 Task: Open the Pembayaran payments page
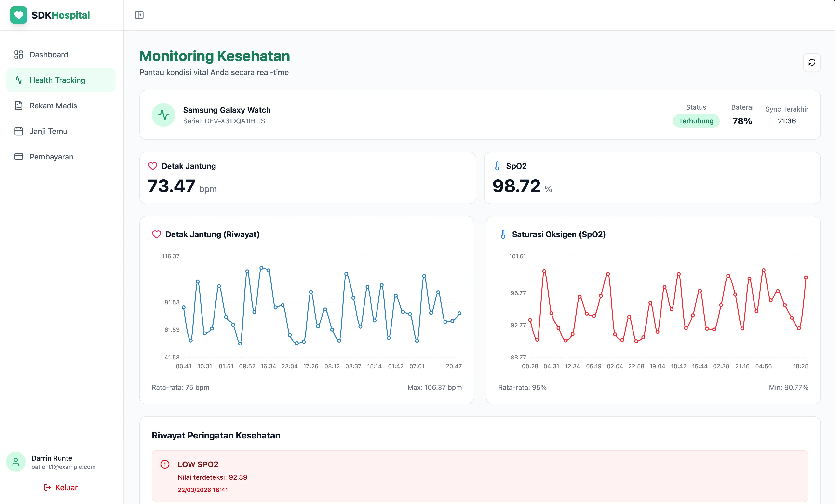coord(51,157)
